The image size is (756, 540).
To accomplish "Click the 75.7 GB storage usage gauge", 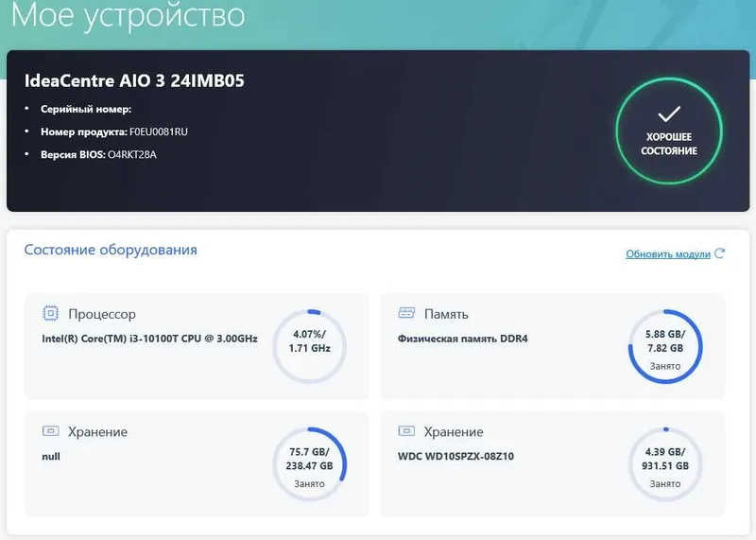I will point(310,464).
